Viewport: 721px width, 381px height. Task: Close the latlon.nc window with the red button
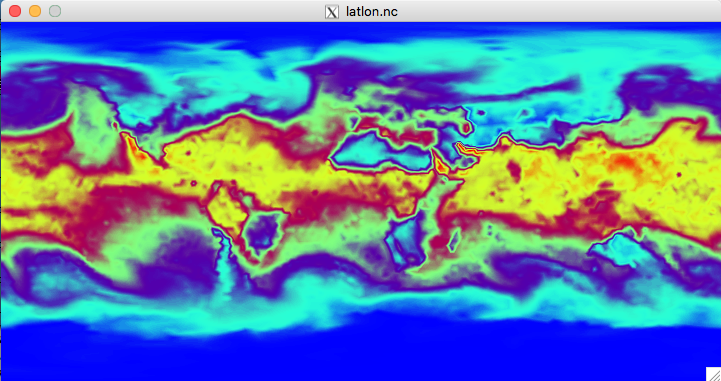click(x=15, y=11)
